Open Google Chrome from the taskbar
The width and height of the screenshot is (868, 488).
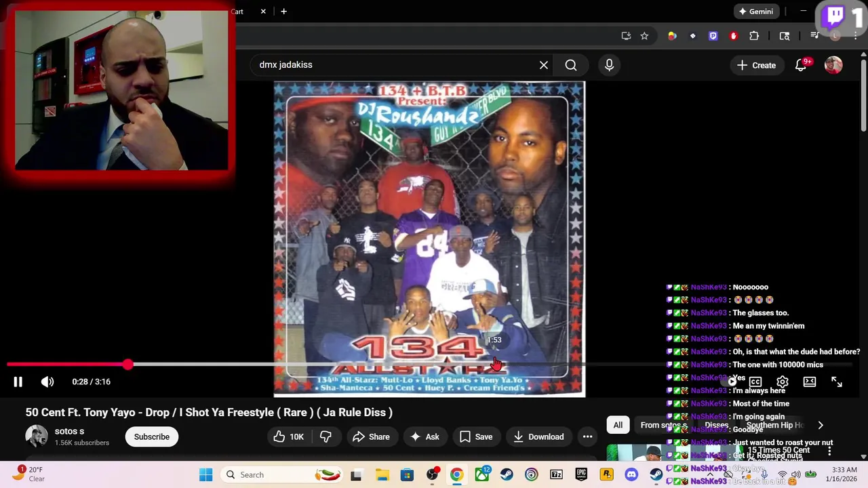pos(457,474)
